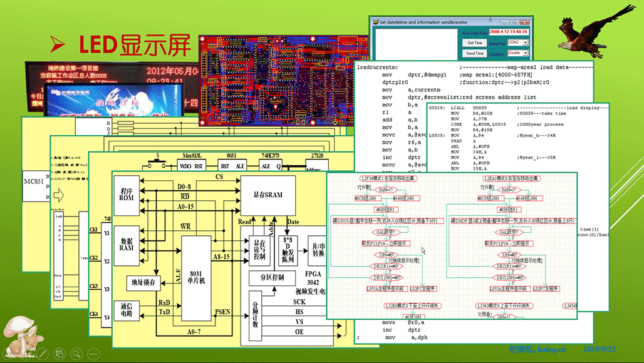Click the FPGA 3042 label
644x363 pixels.
[x=313, y=278]
